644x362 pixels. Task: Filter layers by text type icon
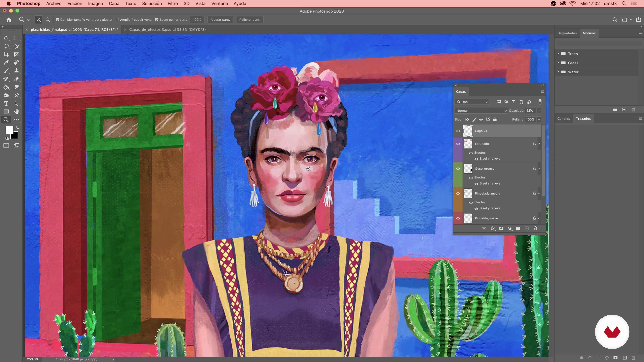click(x=514, y=102)
